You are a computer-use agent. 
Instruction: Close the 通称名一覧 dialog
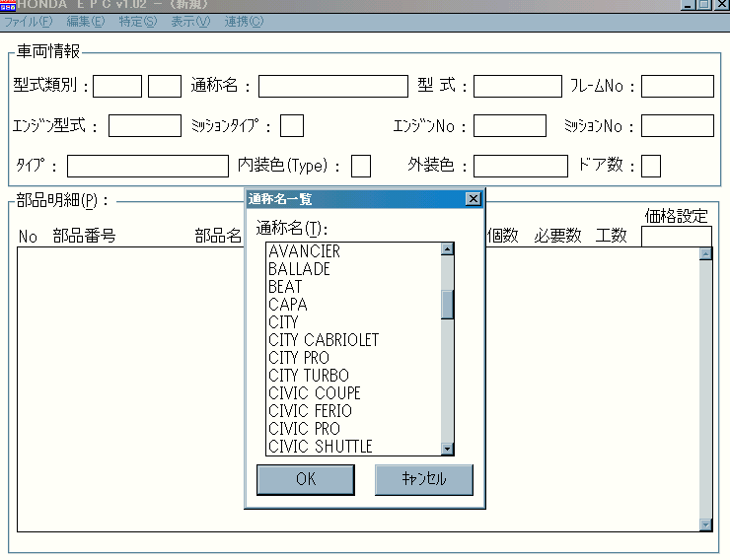point(473,199)
